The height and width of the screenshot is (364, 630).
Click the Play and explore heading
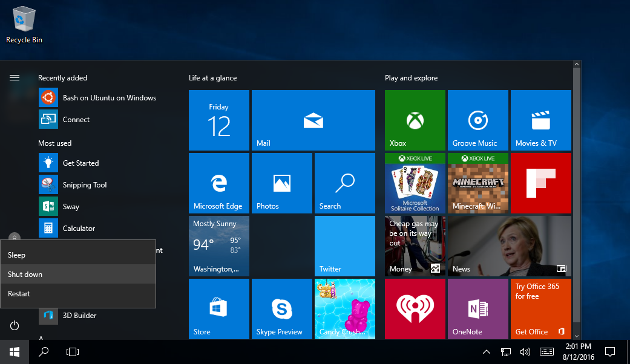click(411, 78)
